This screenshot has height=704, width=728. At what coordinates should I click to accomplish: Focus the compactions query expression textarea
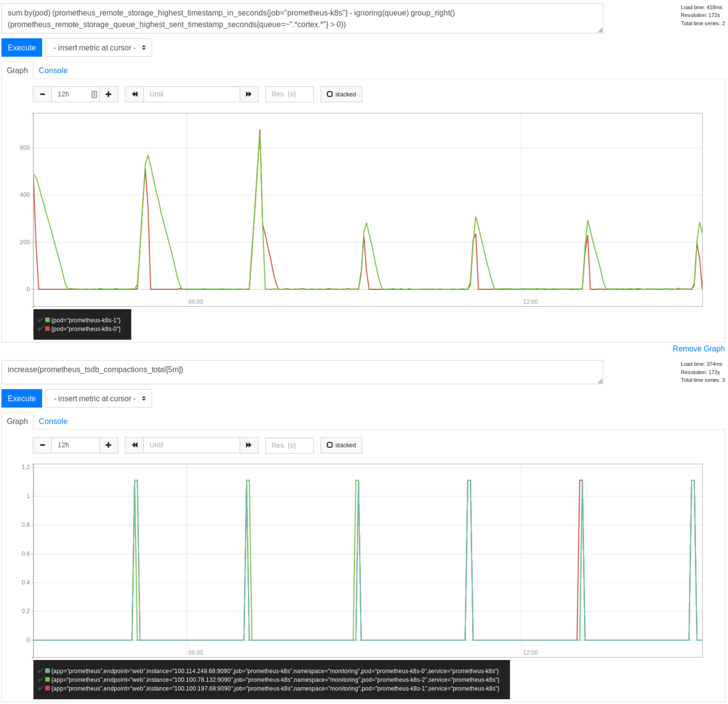coord(302,372)
